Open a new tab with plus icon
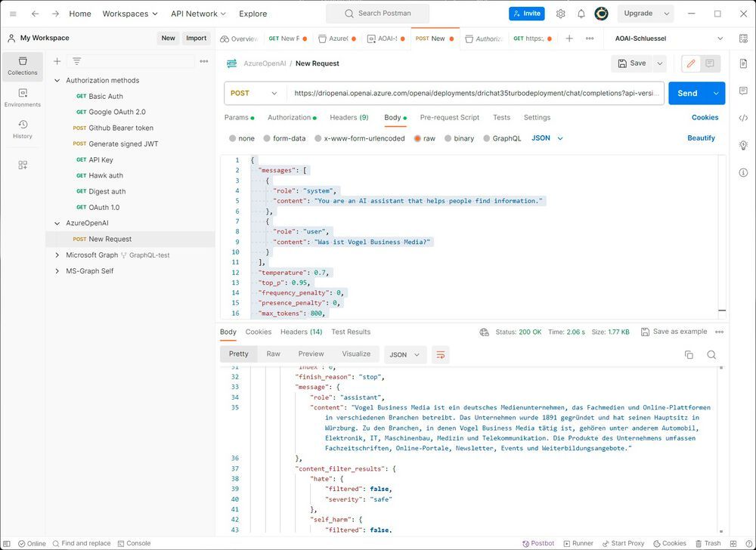The width and height of the screenshot is (756, 550). click(569, 39)
